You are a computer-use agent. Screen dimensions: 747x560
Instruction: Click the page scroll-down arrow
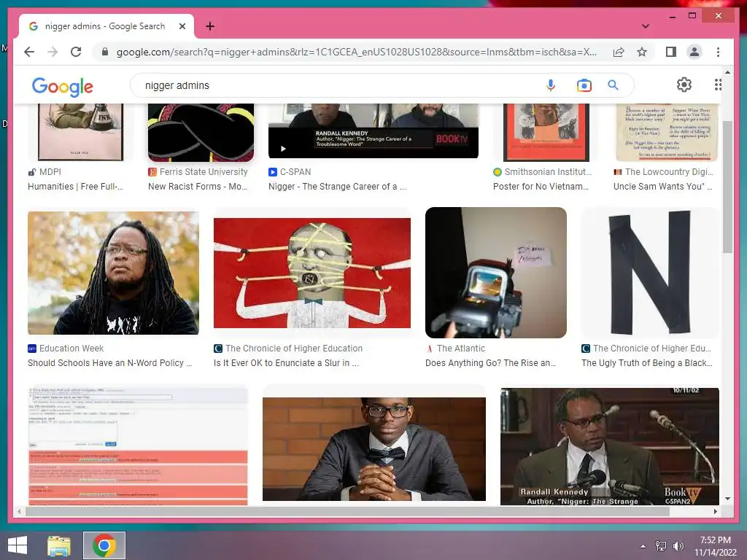tap(727, 499)
